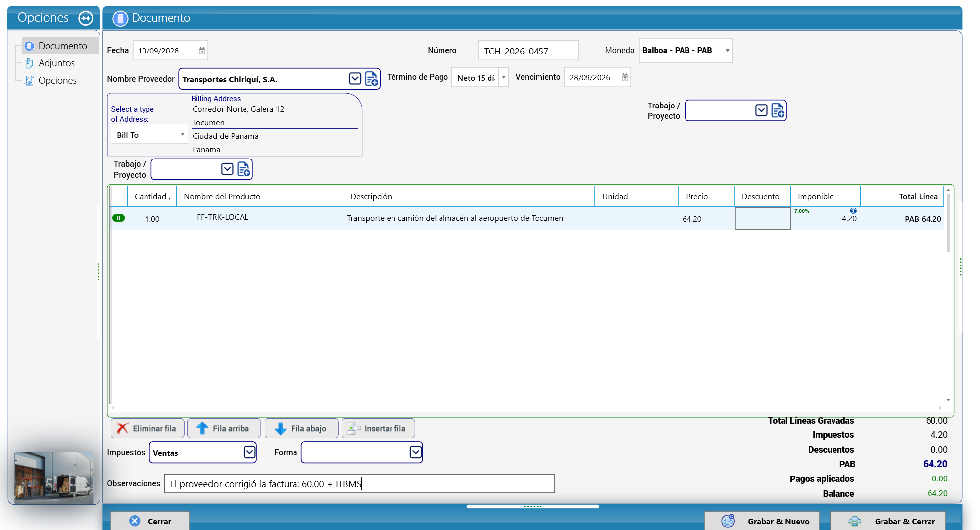Click the tax info icon in Imponible cell

(853, 211)
